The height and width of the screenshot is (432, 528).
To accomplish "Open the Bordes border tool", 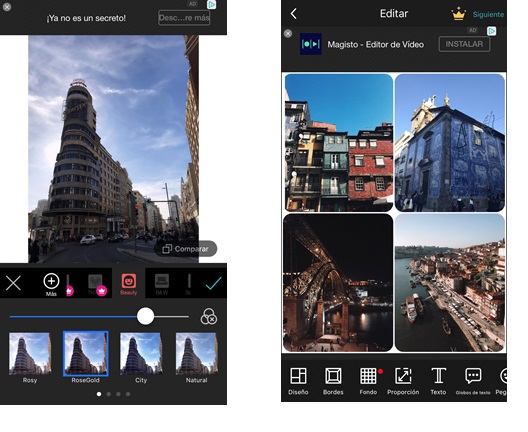I will pos(333,381).
